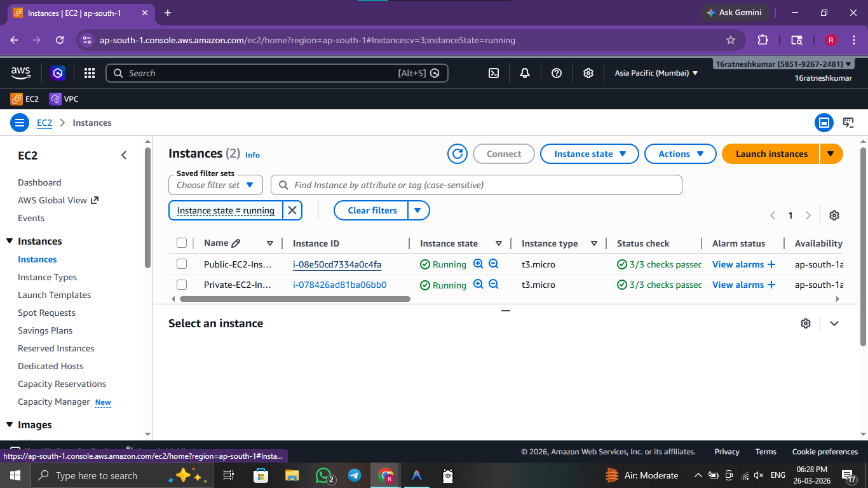Open the Actions dropdown
868x488 pixels.
681,154
